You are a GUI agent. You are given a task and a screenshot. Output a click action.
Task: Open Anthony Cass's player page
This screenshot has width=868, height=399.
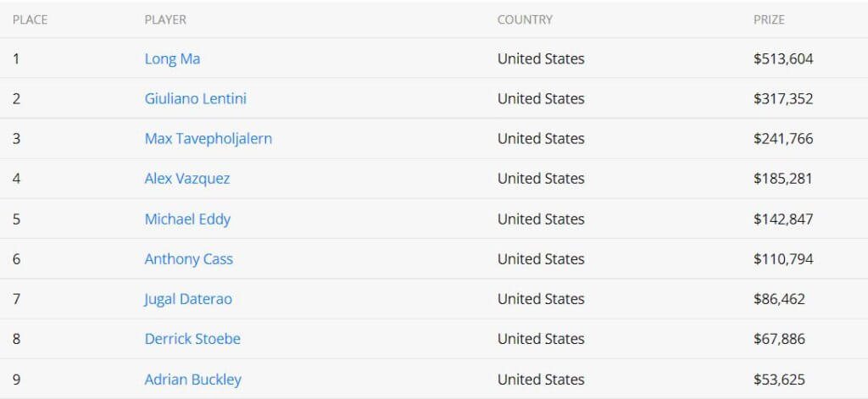[x=189, y=259]
